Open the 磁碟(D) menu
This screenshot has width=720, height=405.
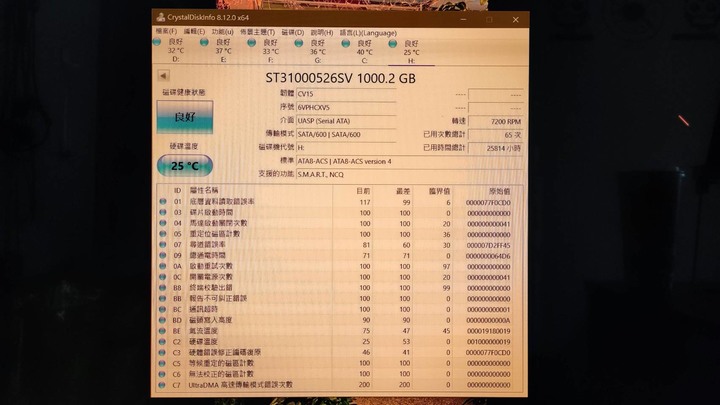(292, 33)
